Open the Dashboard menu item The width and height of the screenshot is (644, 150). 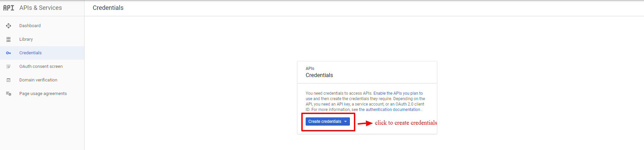pyautogui.click(x=42, y=26)
